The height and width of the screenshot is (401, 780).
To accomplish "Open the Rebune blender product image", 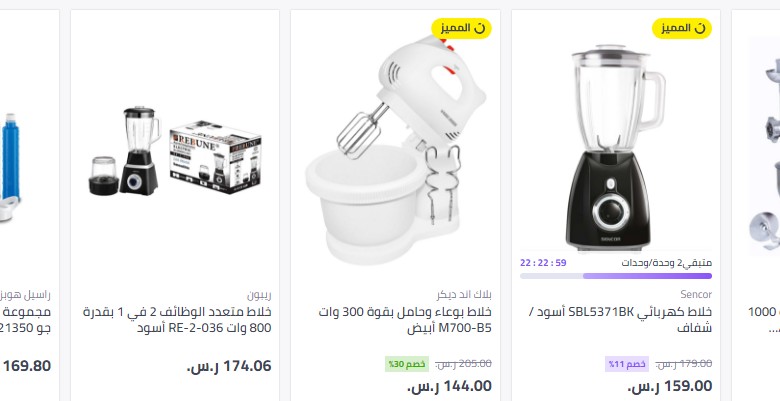I will [175, 151].
